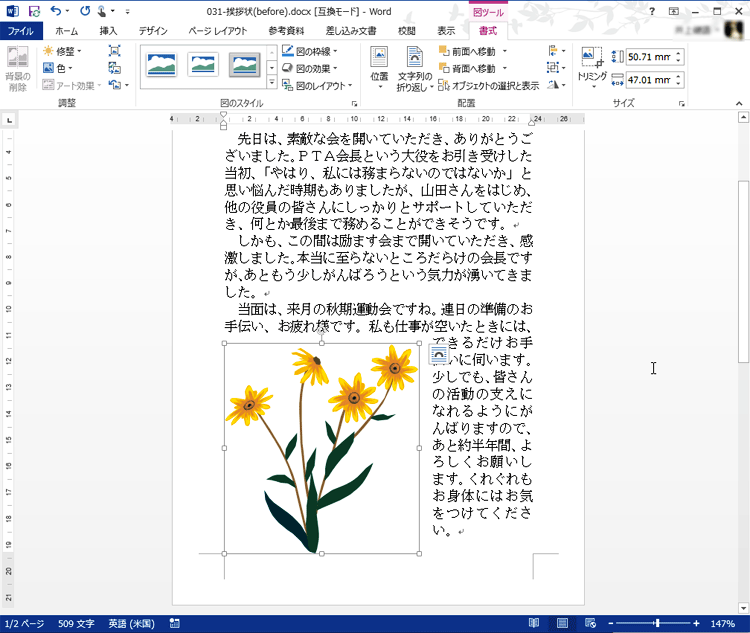Screen dimensions: 750x633
Task: Collapse the ribbon with the chevron
Action: click(739, 103)
